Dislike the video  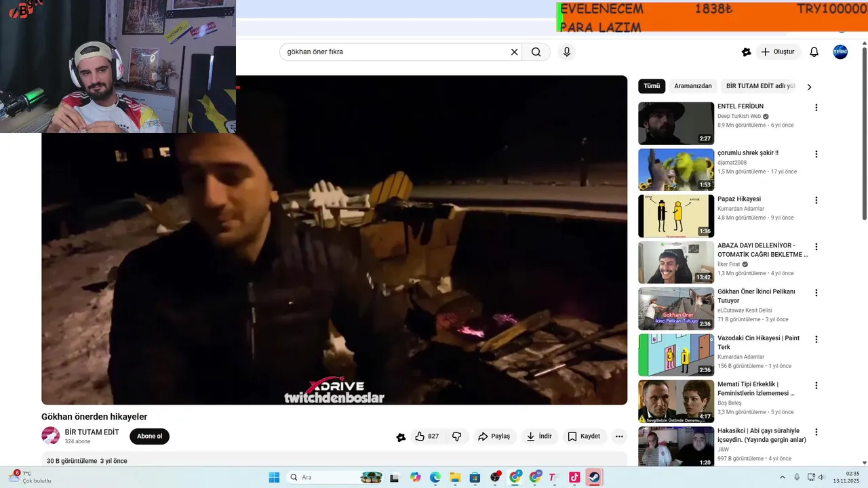click(x=457, y=436)
